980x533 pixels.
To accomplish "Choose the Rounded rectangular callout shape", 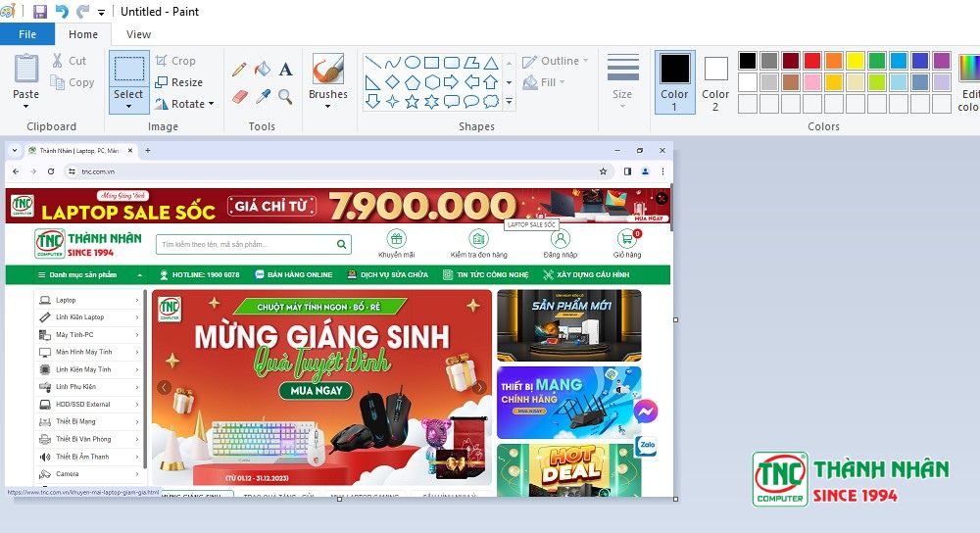I will [x=451, y=101].
